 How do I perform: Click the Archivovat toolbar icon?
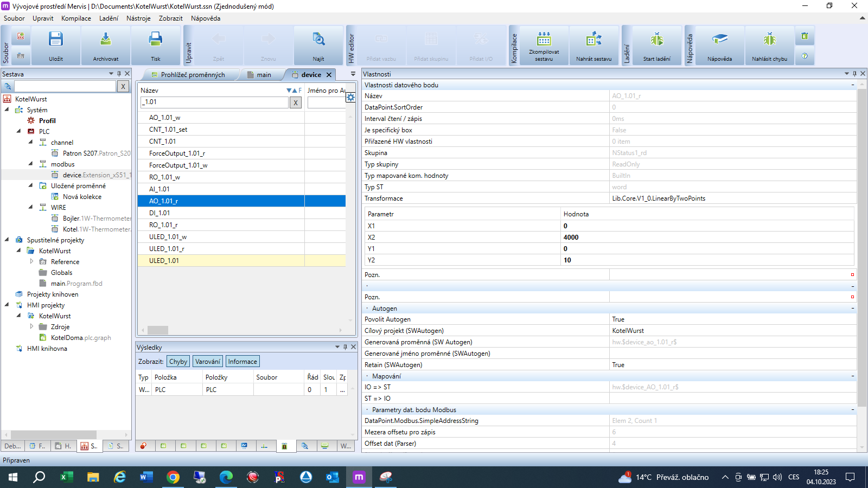pyautogui.click(x=106, y=40)
